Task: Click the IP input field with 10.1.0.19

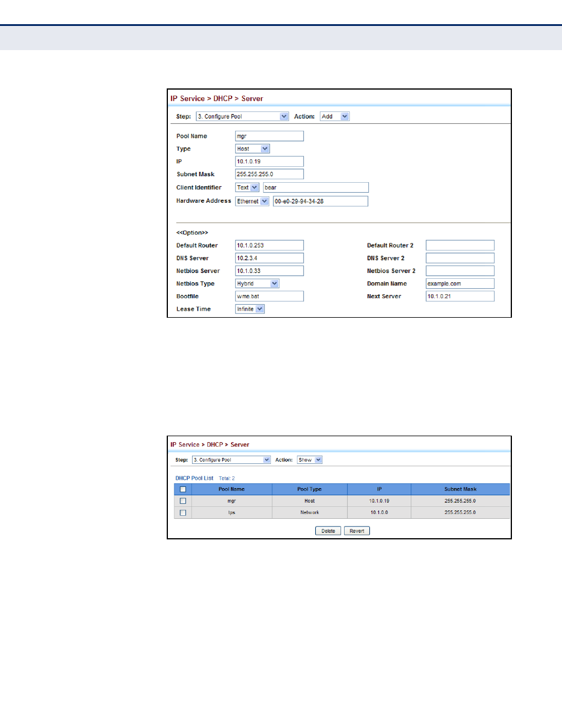Action: [269, 162]
